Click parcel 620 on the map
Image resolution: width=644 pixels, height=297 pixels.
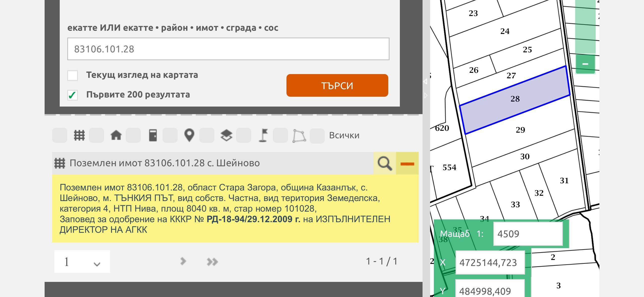coord(442,128)
